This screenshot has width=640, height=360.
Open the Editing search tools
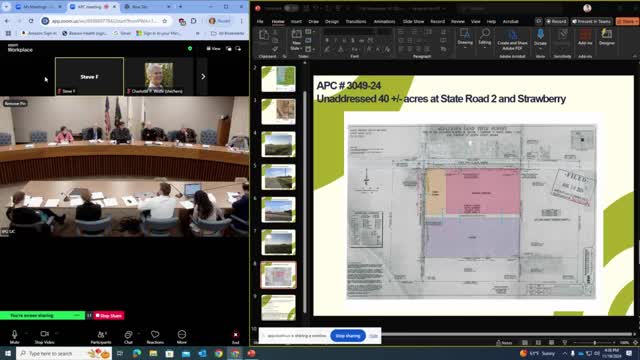[x=485, y=39]
